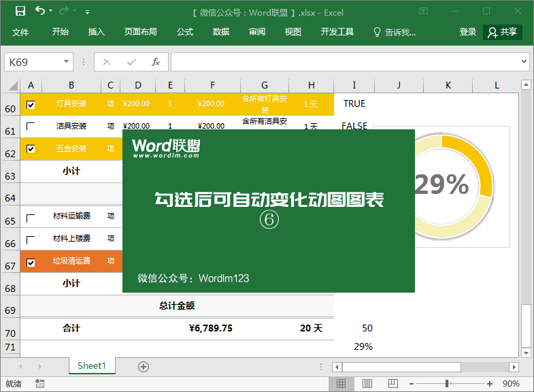
Task: Click the Enter checkmark formula bar icon
Action: point(131,62)
